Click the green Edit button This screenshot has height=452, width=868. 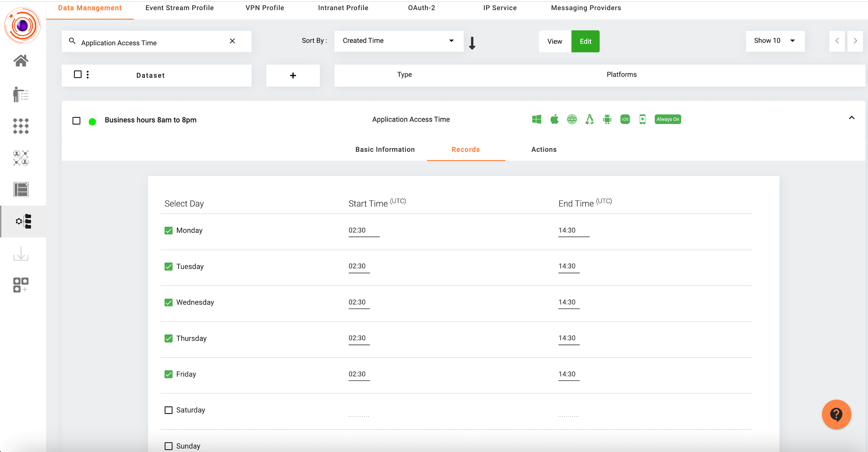coord(585,41)
